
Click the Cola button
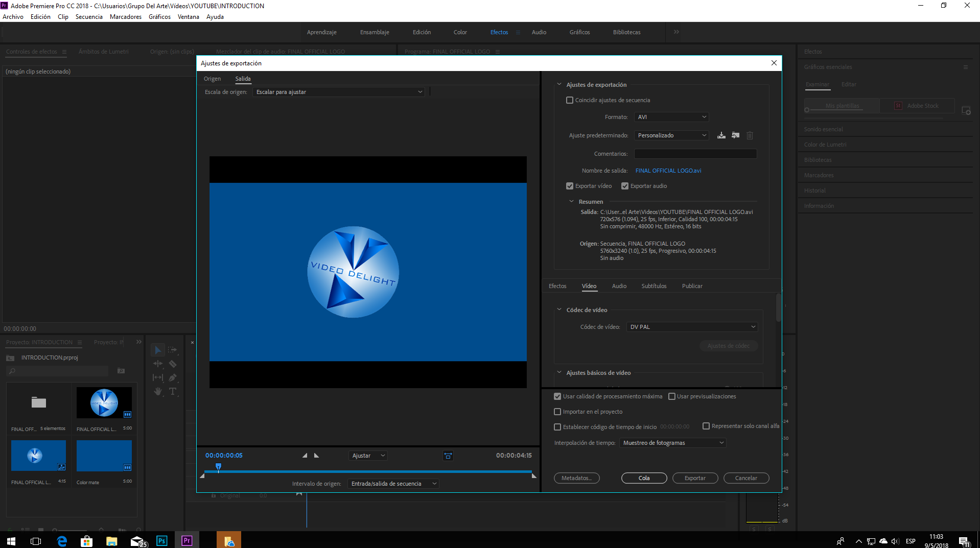pos(644,478)
